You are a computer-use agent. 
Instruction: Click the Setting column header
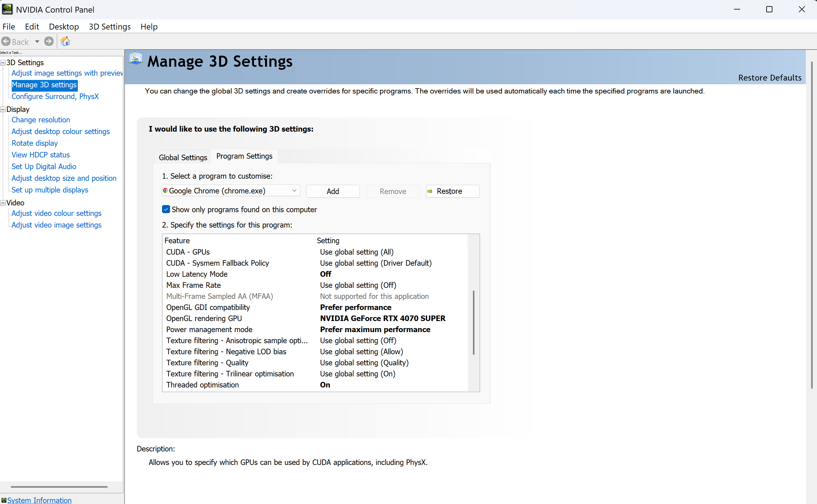click(391, 241)
